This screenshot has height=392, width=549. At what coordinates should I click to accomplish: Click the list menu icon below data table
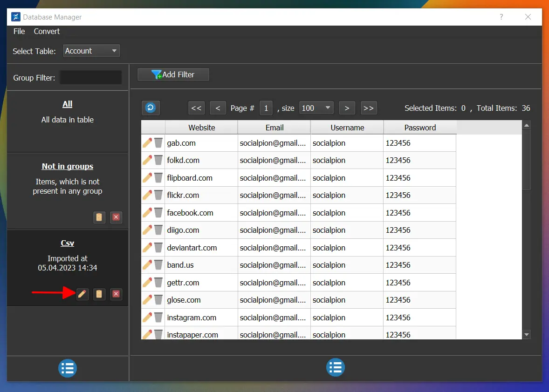click(x=336, y=367)
